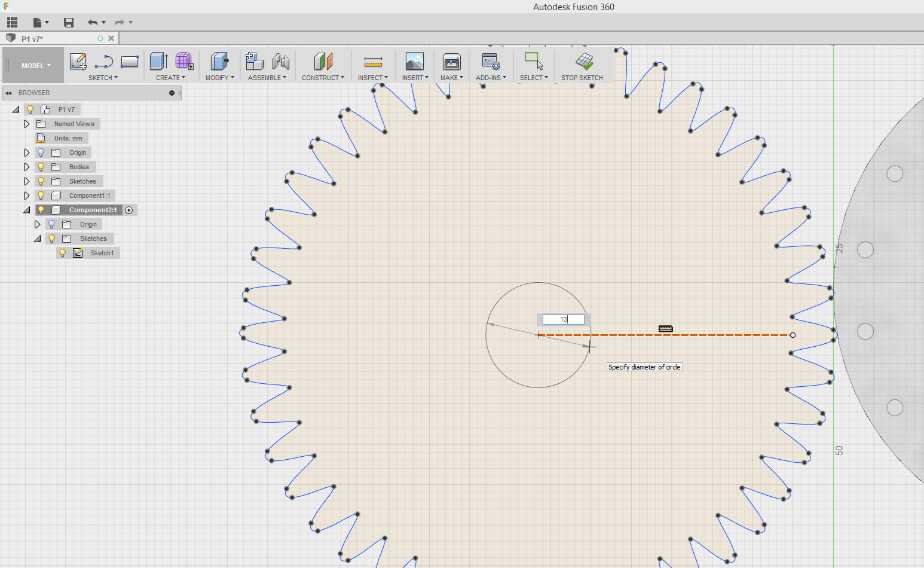Toggle visibility of Component2:1 Origin folder
The width and height of the screenshot is (924, 568).
click(51, 224)
